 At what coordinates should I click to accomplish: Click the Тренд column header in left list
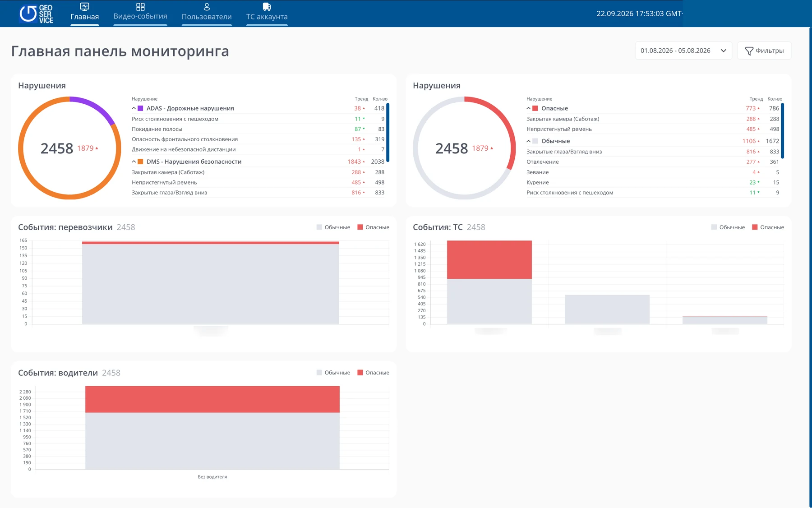point(361,99)
